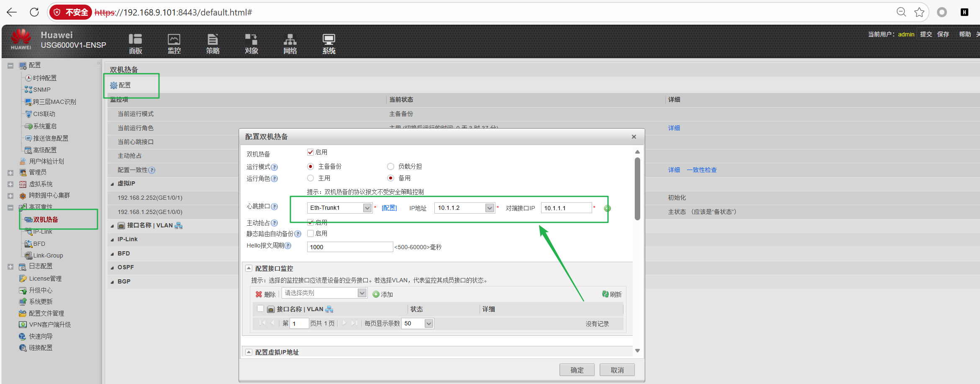Click the [配置] link next to Eth-Trunk1
This screenshot has width=980, height=384.
[x=389, y=208]
